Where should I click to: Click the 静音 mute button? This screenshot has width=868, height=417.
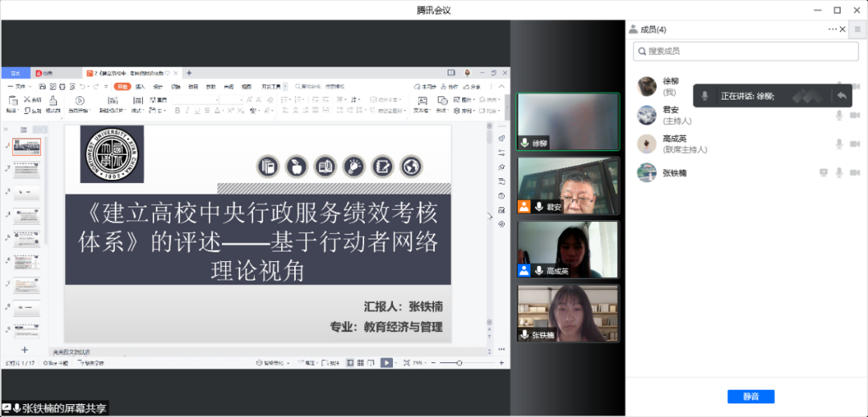[x=751, y=396]
